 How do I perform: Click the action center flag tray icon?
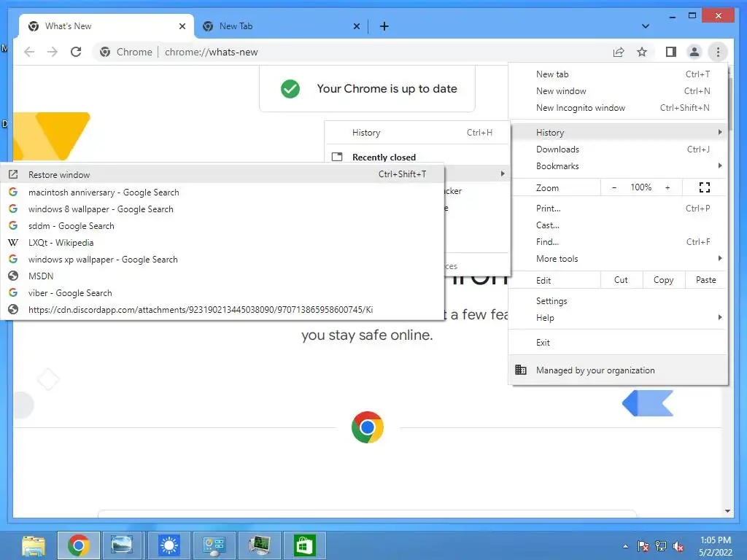[643, 546]
